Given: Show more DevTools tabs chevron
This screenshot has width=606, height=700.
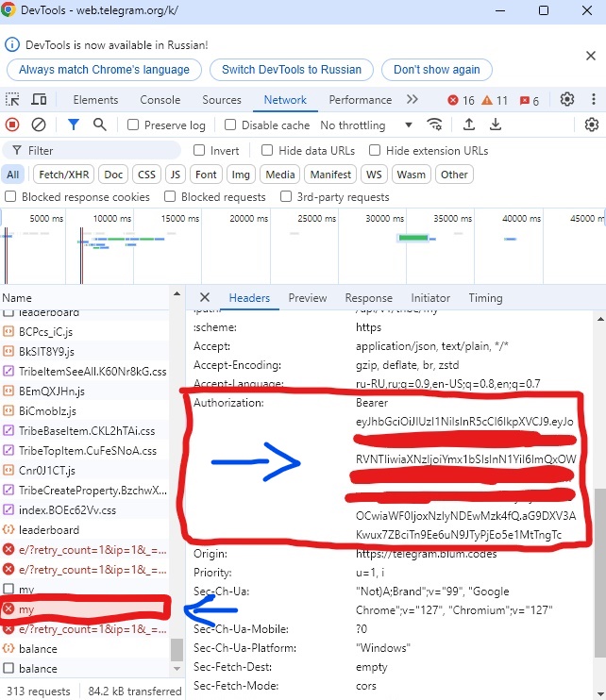Looking at the screenshot, I should (x=412, y=100).
